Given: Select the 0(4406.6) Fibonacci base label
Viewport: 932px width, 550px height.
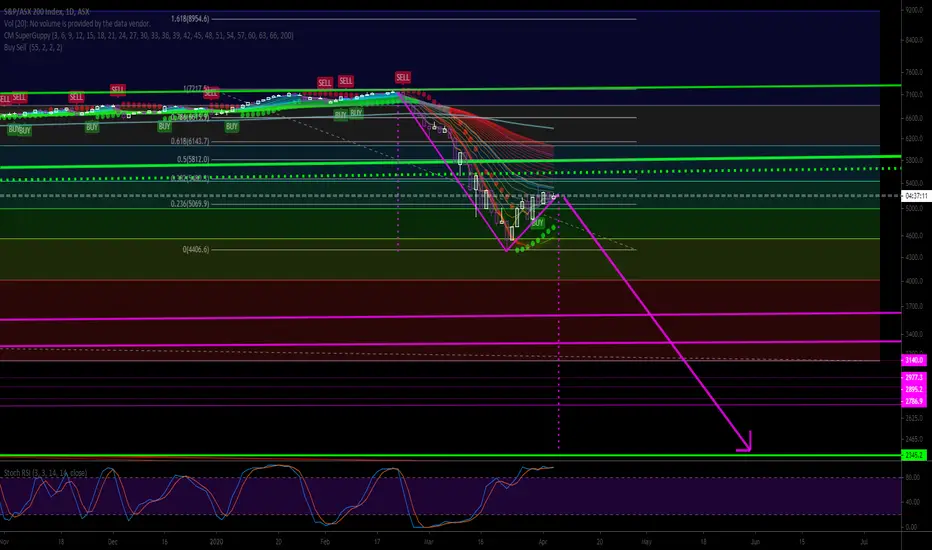Looking at the screenshot, I should tap(196, 250).
